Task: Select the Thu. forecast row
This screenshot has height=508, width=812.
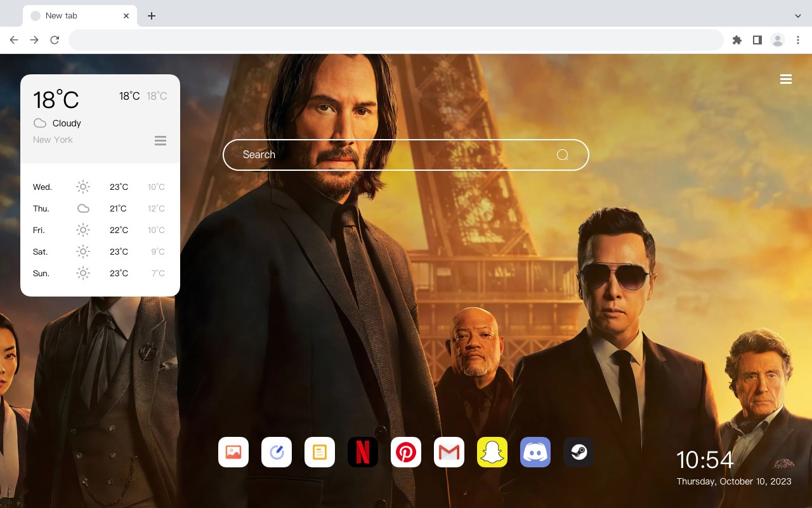Action: point(100,208)
